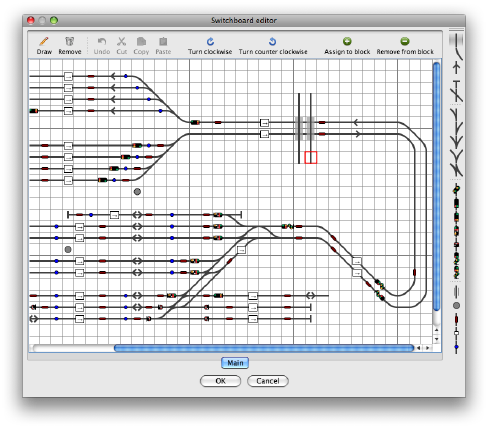Select the buffer stop track element
The image size is (488, 428).
(456, 83)
